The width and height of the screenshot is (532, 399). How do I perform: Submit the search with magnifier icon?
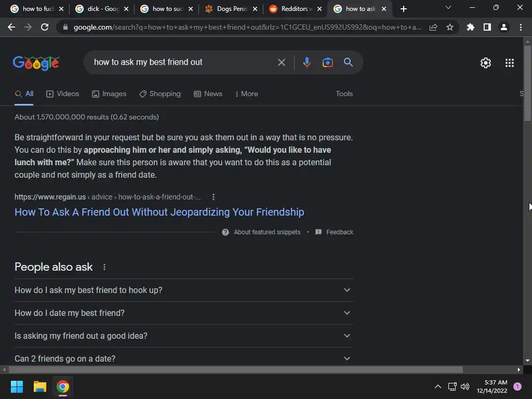348,62
